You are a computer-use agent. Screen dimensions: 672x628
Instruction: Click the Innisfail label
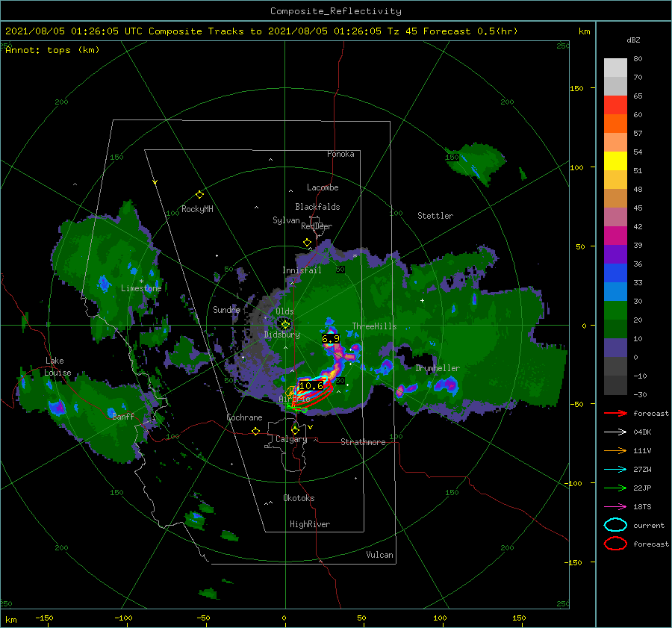(x=302, y=270)
